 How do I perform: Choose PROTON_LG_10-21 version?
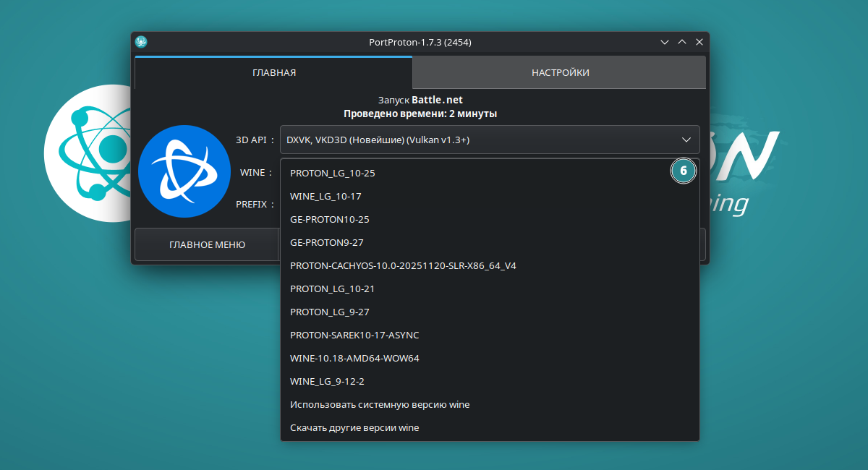(x=333, y=289)
